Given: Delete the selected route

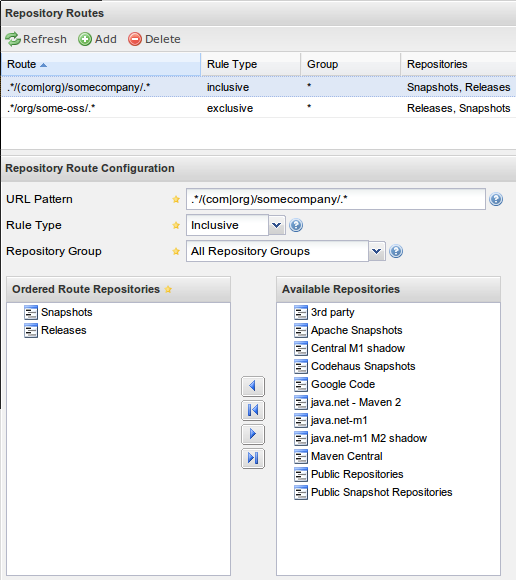Looking at the screenshot, I should [154, 39].
